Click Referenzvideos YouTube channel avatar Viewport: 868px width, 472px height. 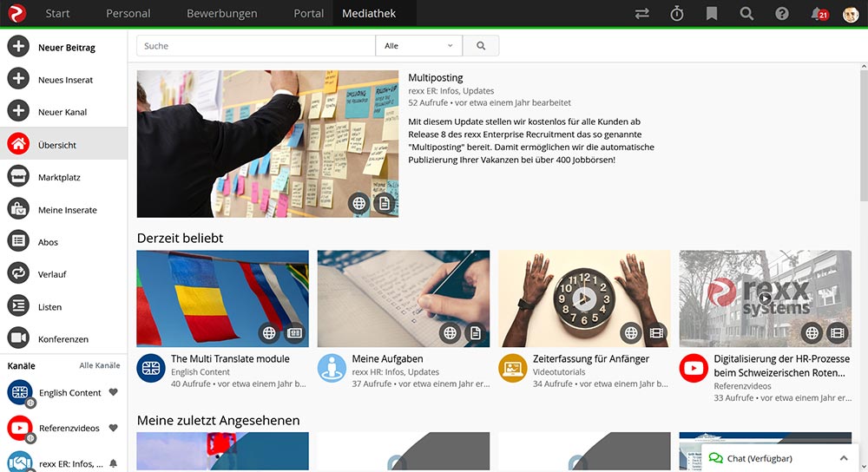[20, 428]
